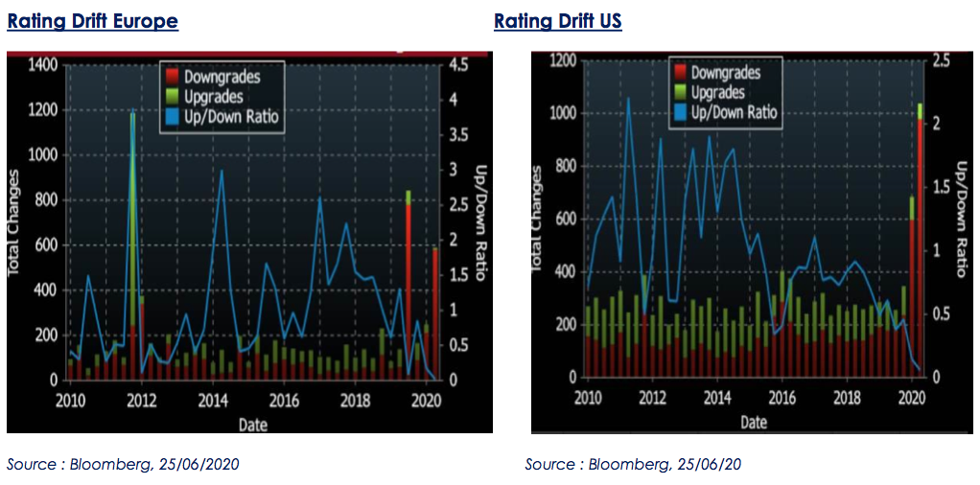This screenshot has width=980, height=485.
Task: Click green Upgrades swatch in Europe legend
Action: click(173, 96)
